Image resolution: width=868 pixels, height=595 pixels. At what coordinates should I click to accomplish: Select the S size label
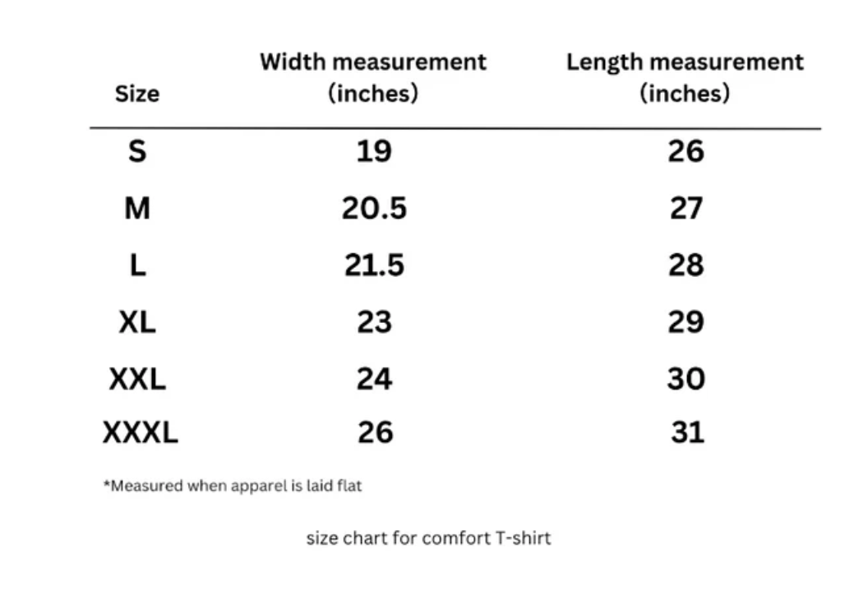(x=137, y=151)
